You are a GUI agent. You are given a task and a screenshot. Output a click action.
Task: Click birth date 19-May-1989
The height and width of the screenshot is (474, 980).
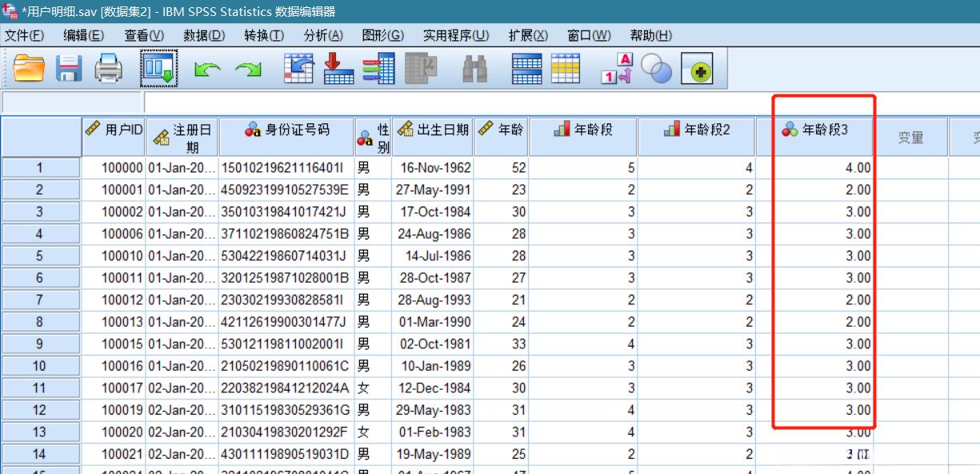click(x=432, y=454)
